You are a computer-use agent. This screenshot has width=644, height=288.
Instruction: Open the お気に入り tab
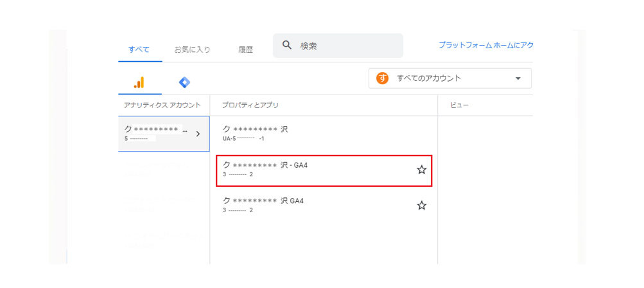[x=192, y=50]
